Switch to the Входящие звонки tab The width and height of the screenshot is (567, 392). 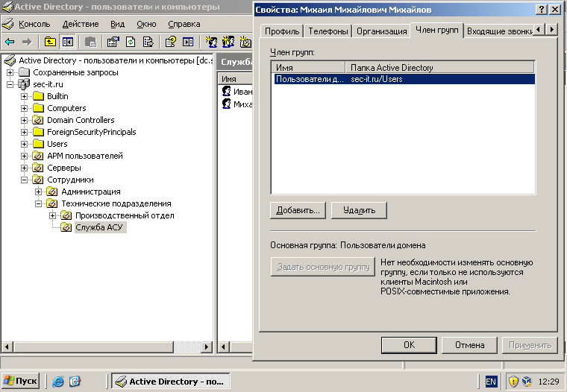[499, 31]
